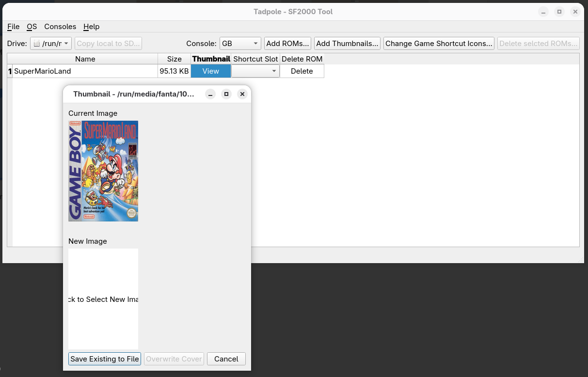Image resolution: width=588 pixels, height=377 pixels.
Task: Click the New Image selection area
Action: click(x=103, y=299)
